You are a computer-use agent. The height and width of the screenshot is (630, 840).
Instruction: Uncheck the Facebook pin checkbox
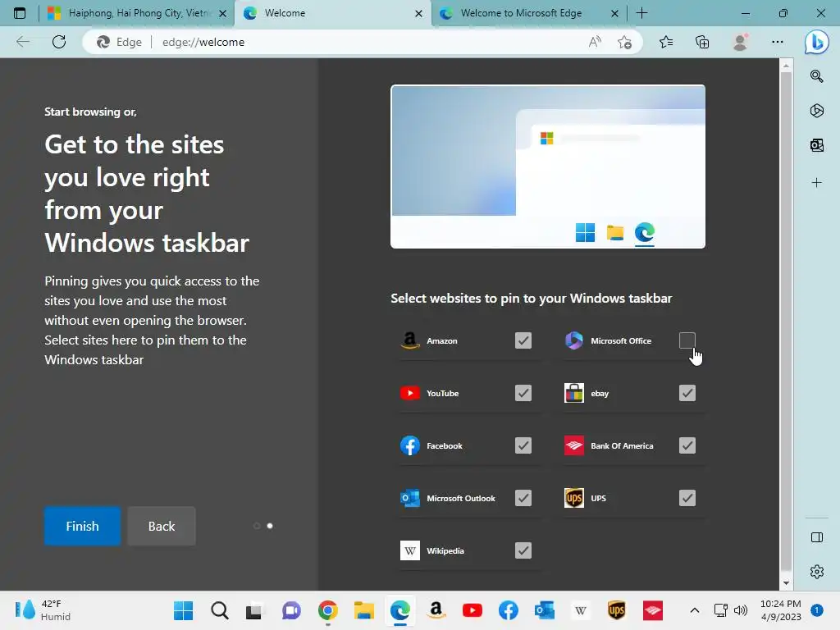[x=523, y=445]
